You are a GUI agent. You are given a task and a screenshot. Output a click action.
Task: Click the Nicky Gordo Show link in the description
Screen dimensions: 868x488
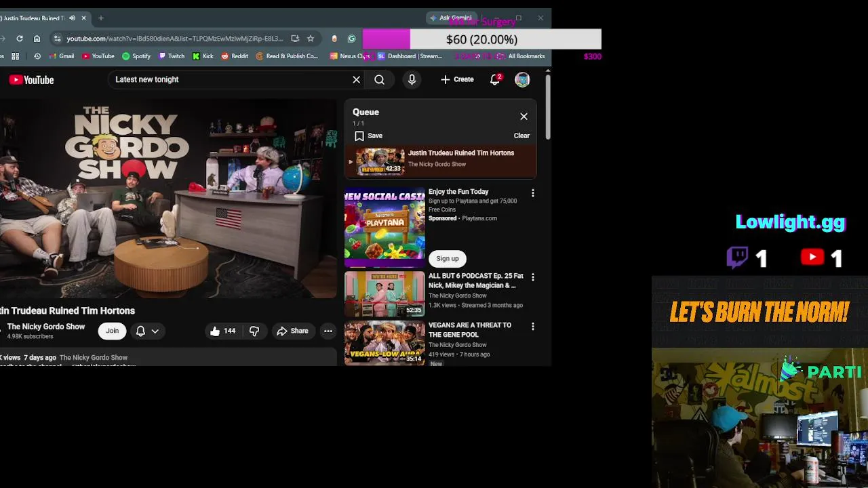click(94, 357)
